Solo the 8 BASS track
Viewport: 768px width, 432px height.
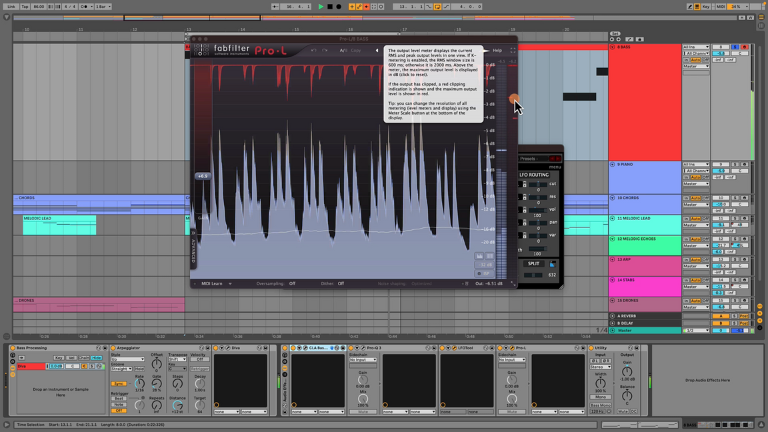tap(735, 47)
